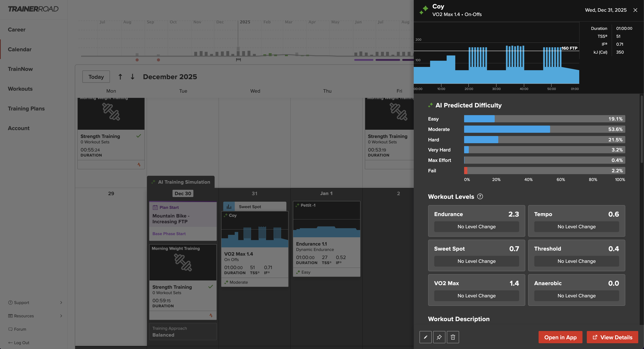644x349 pixels.
Task: Click the sparkle icon by Easy on Pettit card
Action: tap(298, 272)
